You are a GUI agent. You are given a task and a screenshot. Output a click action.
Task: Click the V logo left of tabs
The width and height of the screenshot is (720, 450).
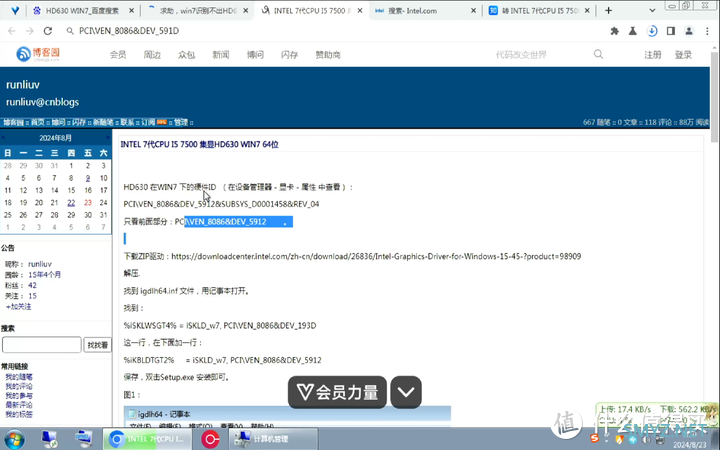[15, 10]
